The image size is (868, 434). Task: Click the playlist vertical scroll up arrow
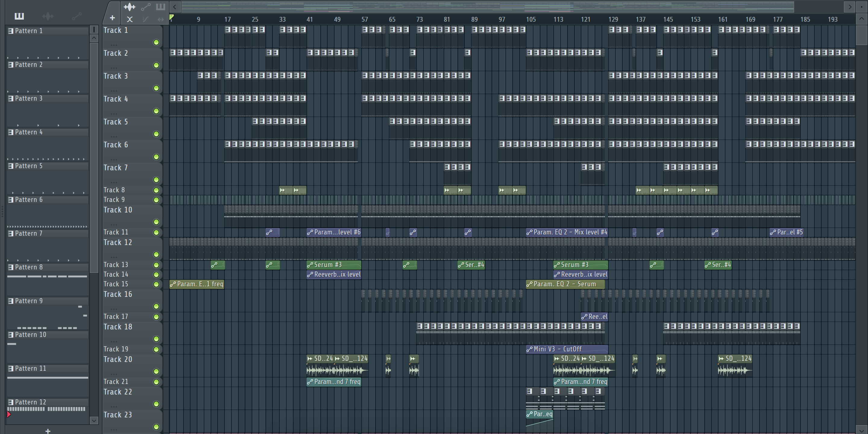pyautogui.click(x=862, y=18)
